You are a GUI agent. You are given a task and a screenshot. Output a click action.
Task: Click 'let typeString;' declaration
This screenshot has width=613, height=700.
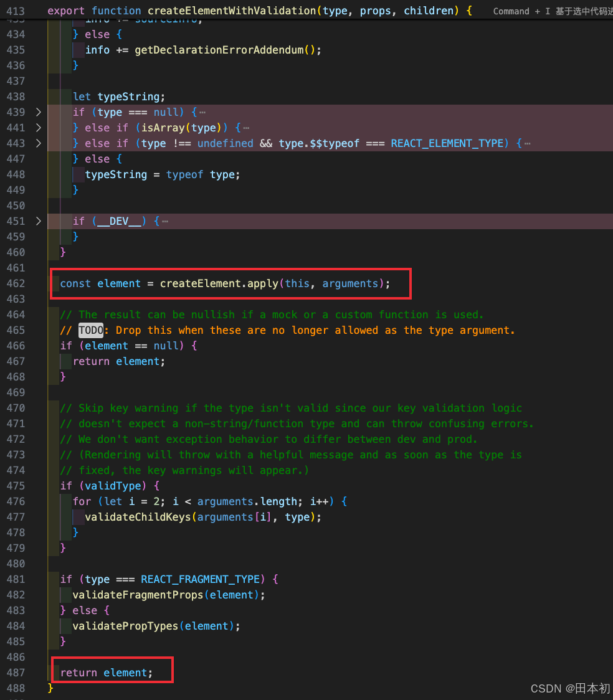click(119, 97)
